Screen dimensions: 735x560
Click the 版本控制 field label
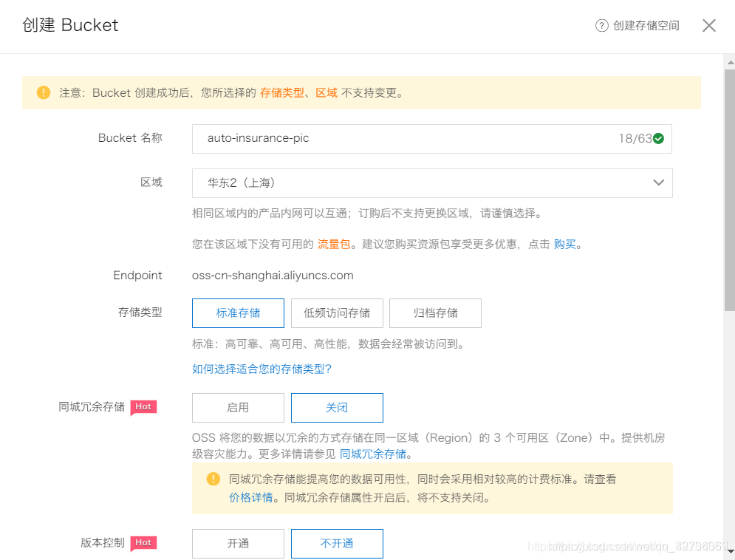(x=102, y=543)
